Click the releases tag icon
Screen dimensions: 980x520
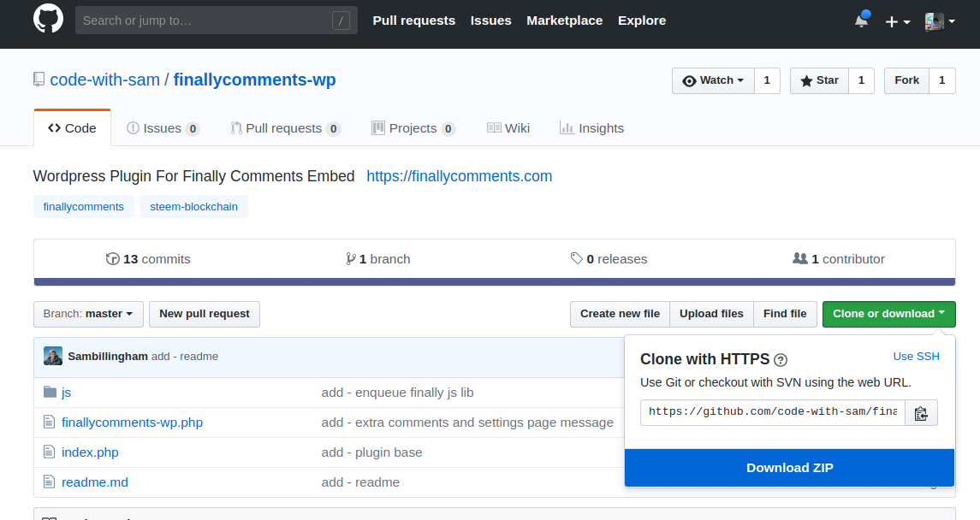(577, 259)
